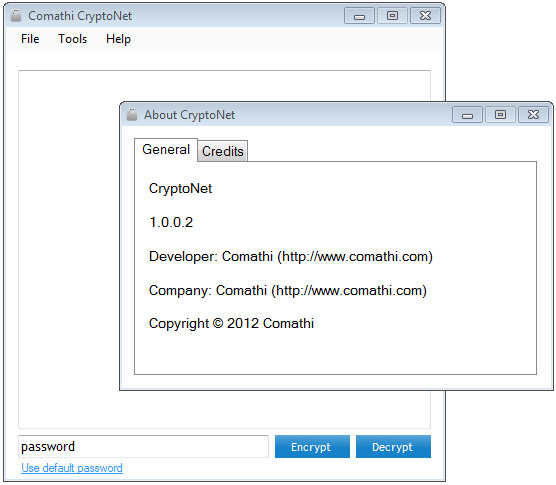Screen dimensions: 556x485
Task: Maximize the About CryptoNet window
Action: point(500,115)
